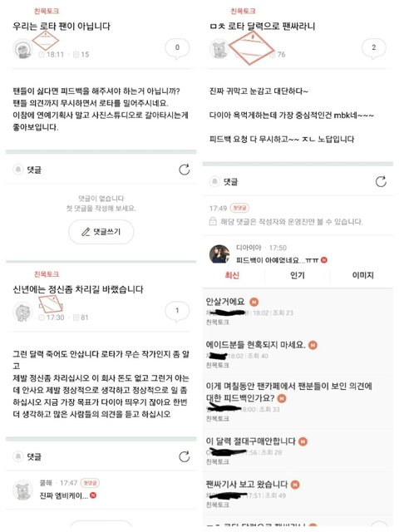399x532 pixels.
Task: Open the post about 팬카페 피드백인가요
Action: 289,392
